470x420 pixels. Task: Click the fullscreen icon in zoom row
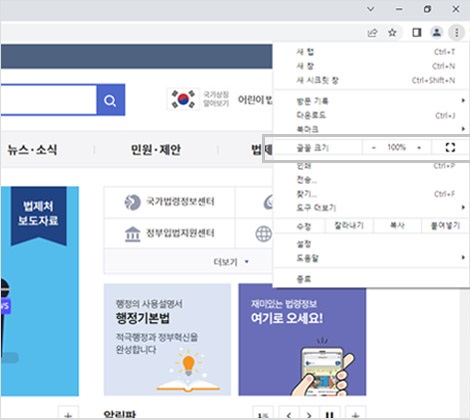pos(450,147)
